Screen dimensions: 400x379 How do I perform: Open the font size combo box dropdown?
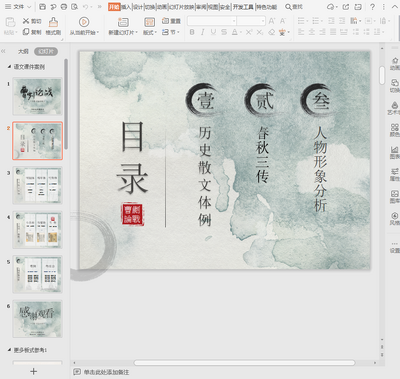click(x=263, y=21)
